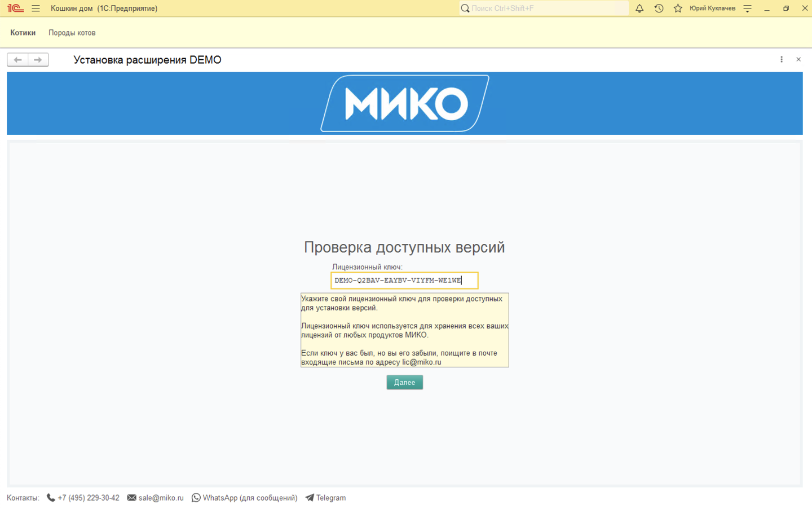Click the sale@miko.ru email link
The width and height of the screenshot is (812, 508).
[161, 498]
